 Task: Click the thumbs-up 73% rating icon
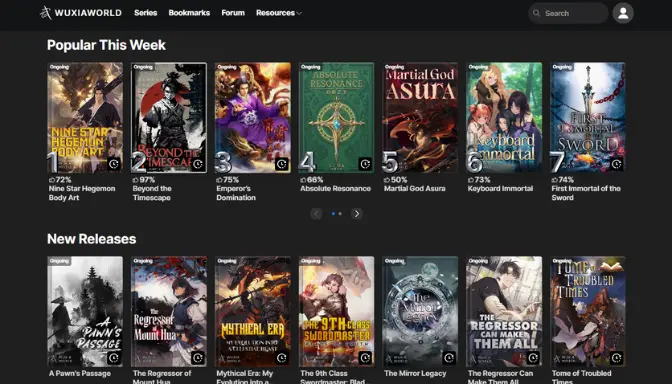pyautogui.click(x=471, y=180)
